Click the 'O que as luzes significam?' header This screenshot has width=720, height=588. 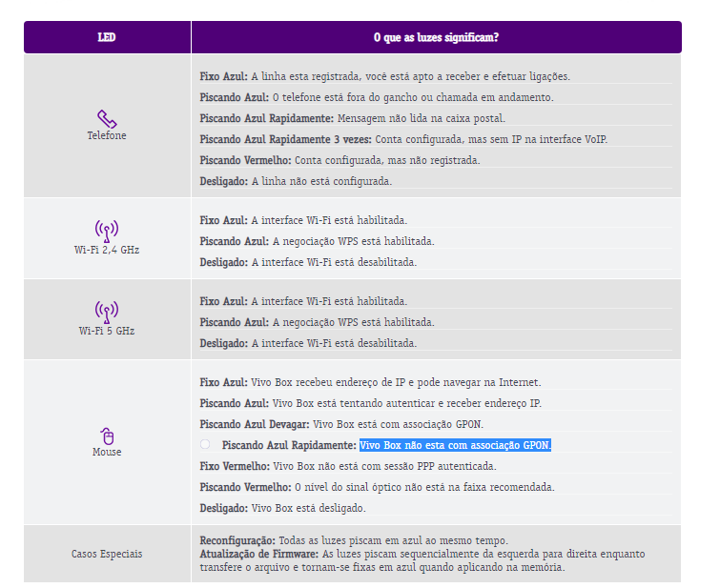pyautogui.click(x=436, y=37)
